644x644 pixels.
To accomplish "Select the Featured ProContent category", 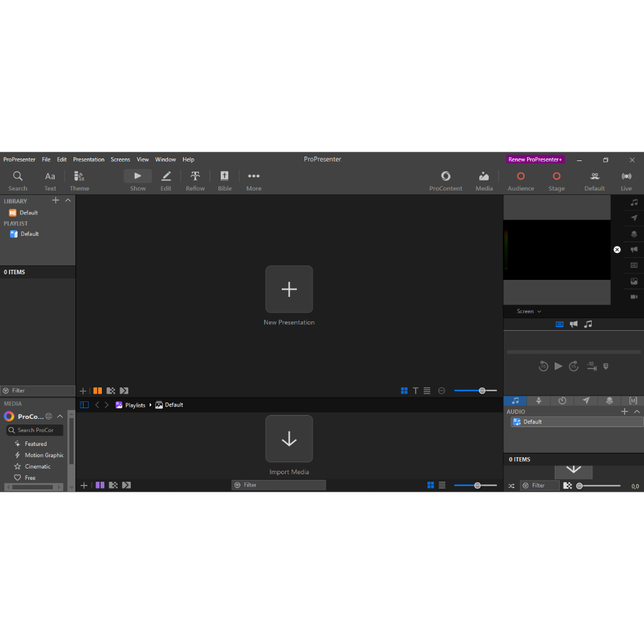I will point(35,444).
